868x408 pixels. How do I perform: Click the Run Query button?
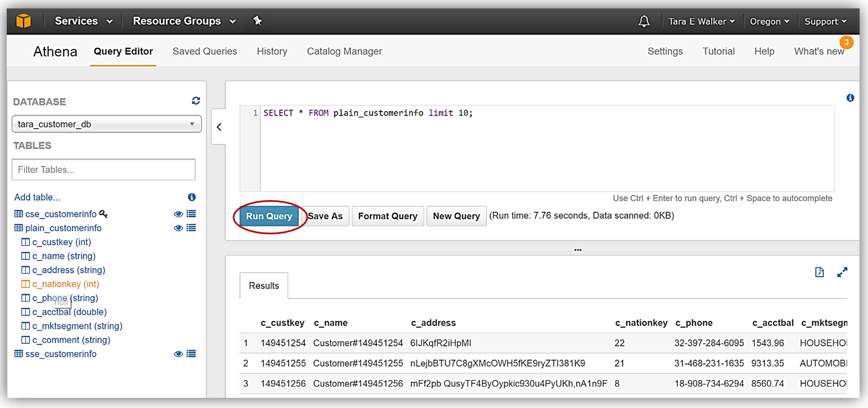269,216
